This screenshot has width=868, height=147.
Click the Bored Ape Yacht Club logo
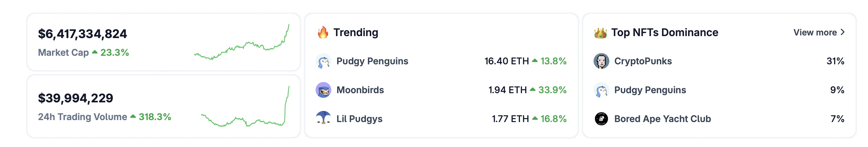(601, 118)
